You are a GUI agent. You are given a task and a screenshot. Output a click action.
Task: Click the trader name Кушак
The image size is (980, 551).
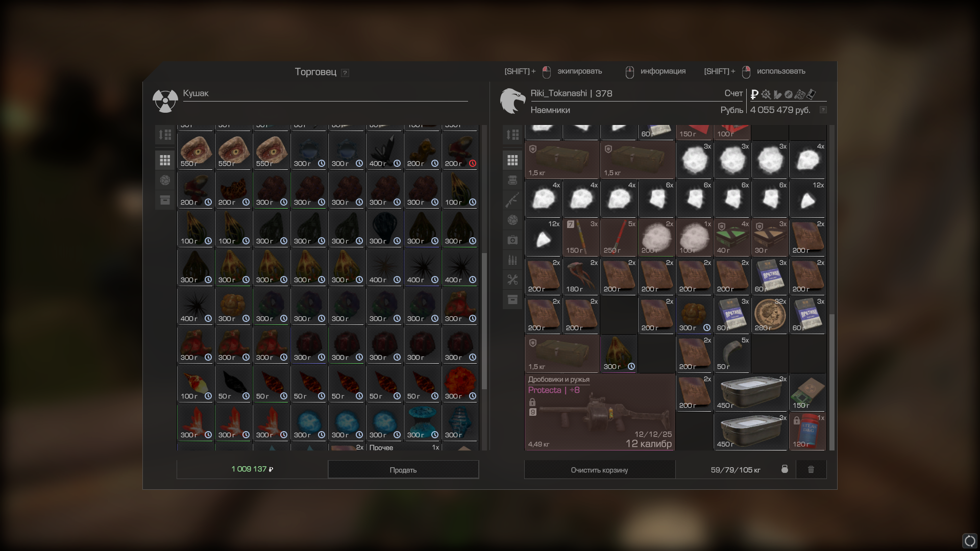click(x=196, y=93)
